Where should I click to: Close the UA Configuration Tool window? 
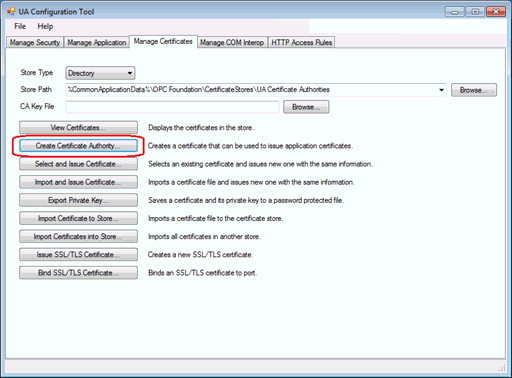496,12
